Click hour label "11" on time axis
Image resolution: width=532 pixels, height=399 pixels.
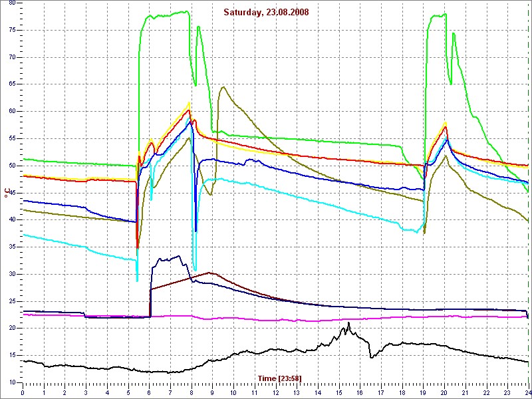(x=255, y=392)
